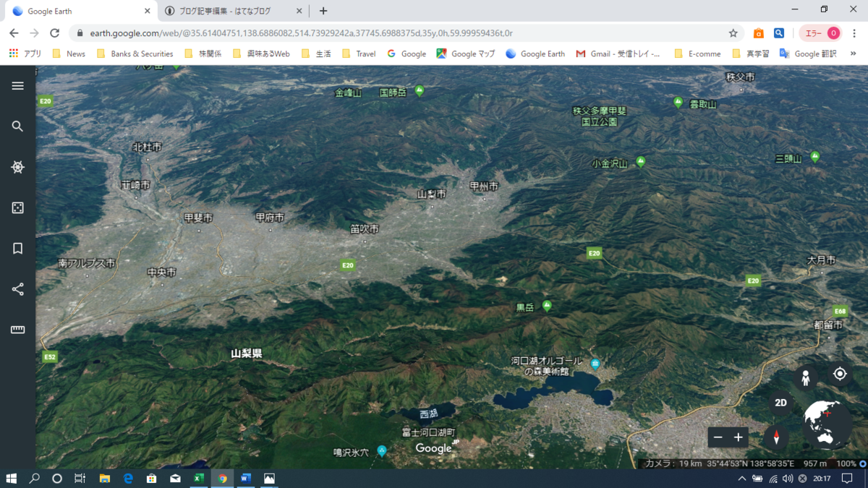This screenshot has width=868, height=488.
Task: Click the I'm Feeling Lucky dice icon
Action: coord(18,208)
